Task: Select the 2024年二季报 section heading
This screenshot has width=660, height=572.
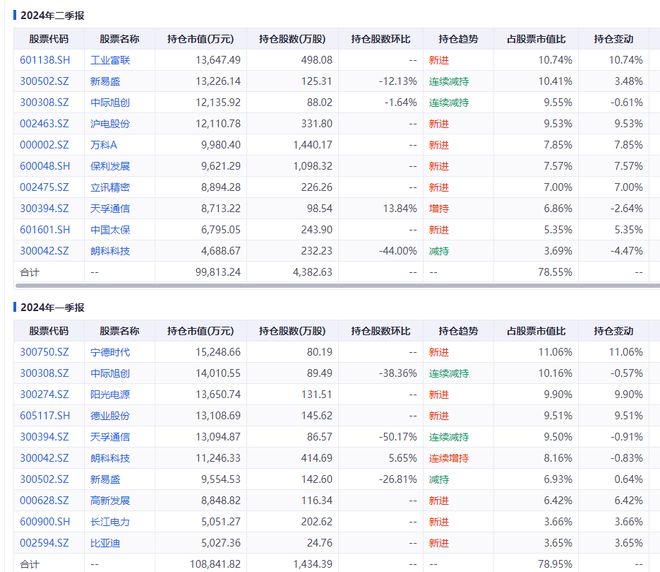Action: [53, 16]
